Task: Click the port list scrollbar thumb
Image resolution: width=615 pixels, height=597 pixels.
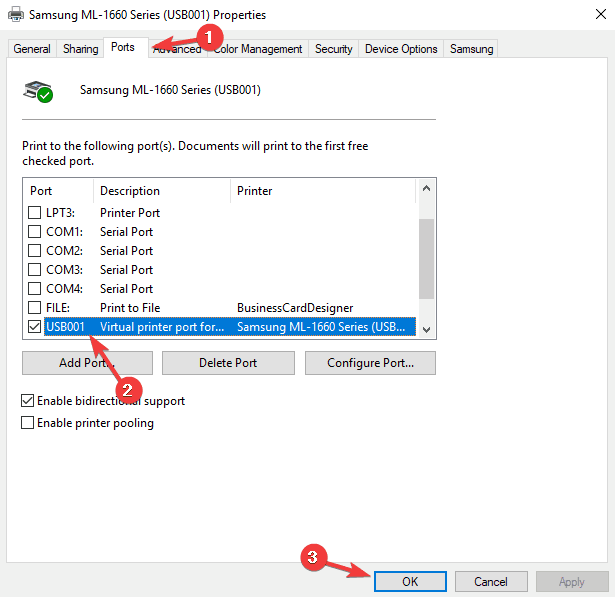Action: point(426,259)
